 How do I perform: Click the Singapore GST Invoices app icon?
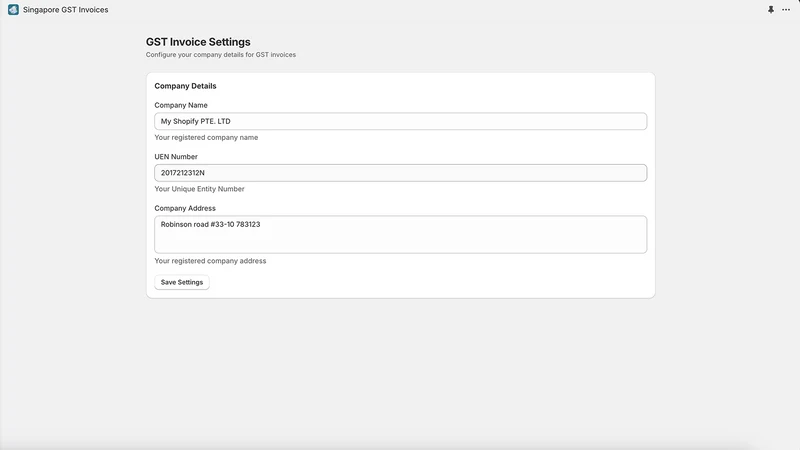[13, 10]
